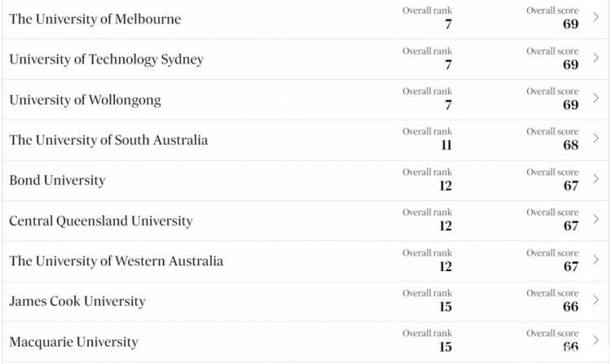The width and height of the screenshot is (611, 364).
Task: Open University of Technology Sydney link
Action: (107, 59)
